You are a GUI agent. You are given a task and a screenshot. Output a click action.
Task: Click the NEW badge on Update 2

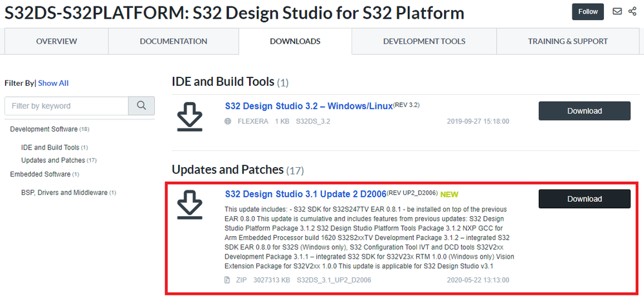pyautogui.click(x=449, y=194)
